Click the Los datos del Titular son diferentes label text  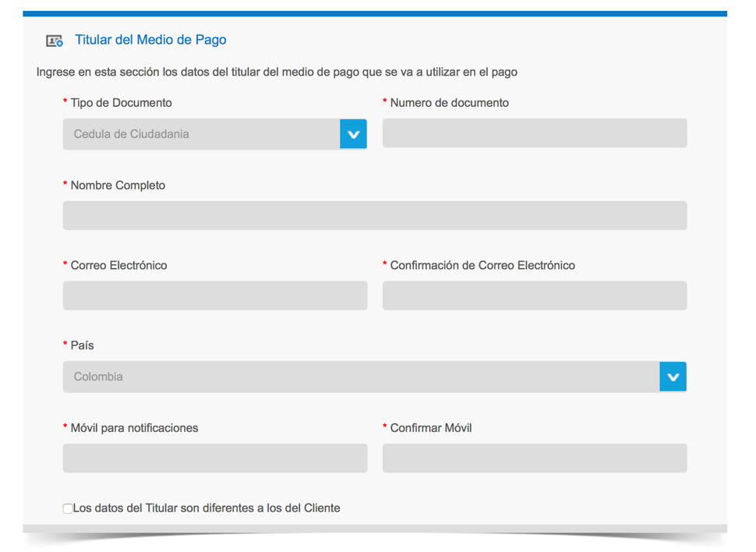(x=207, y=508)
